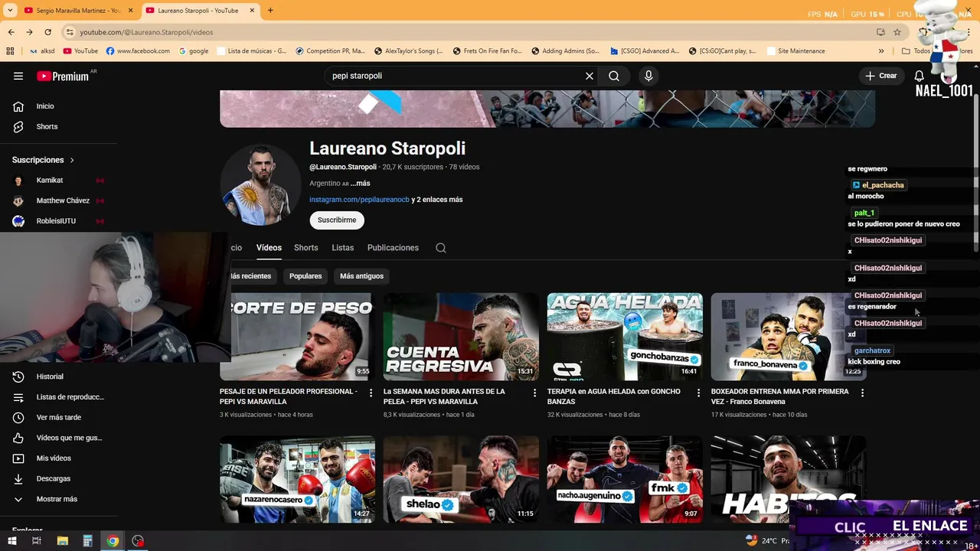Screen dimensions: 980x551
Task: Switch to the Publicaciones tab
Action: (393, 248)
